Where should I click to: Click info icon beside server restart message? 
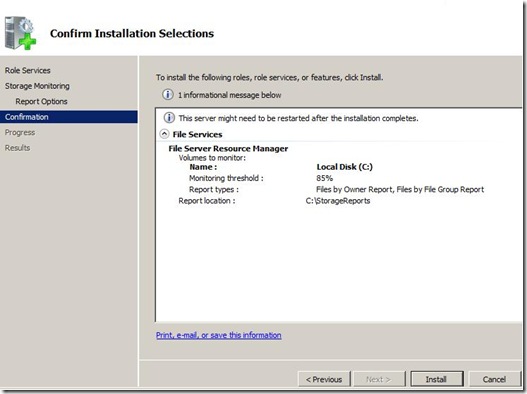pos(169,118)
